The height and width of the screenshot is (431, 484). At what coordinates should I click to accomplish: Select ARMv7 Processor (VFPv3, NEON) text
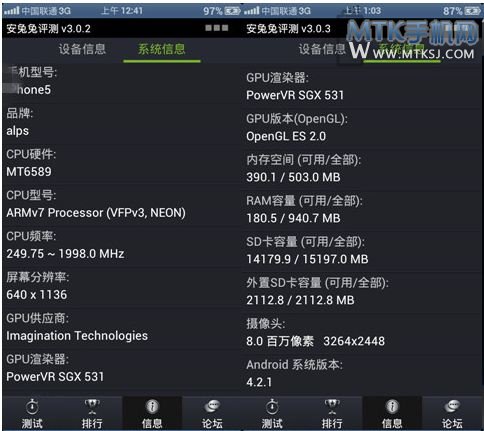[x=96, y=213]
